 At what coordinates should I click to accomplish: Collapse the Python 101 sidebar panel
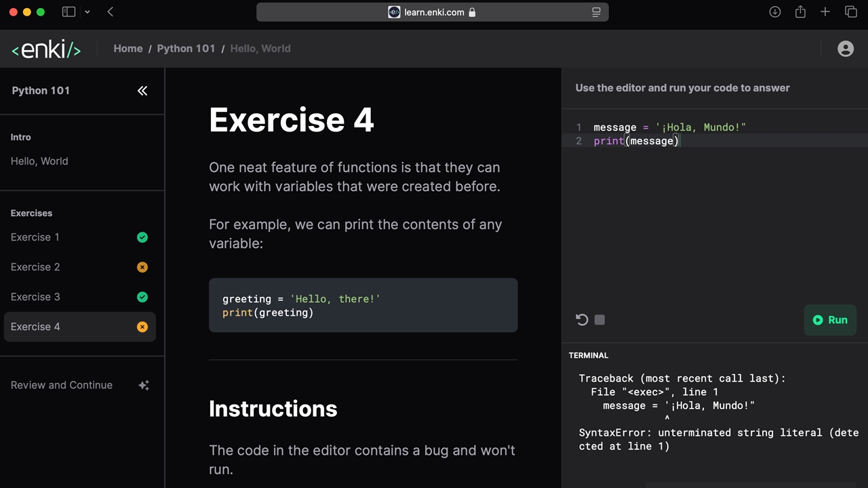142,91
